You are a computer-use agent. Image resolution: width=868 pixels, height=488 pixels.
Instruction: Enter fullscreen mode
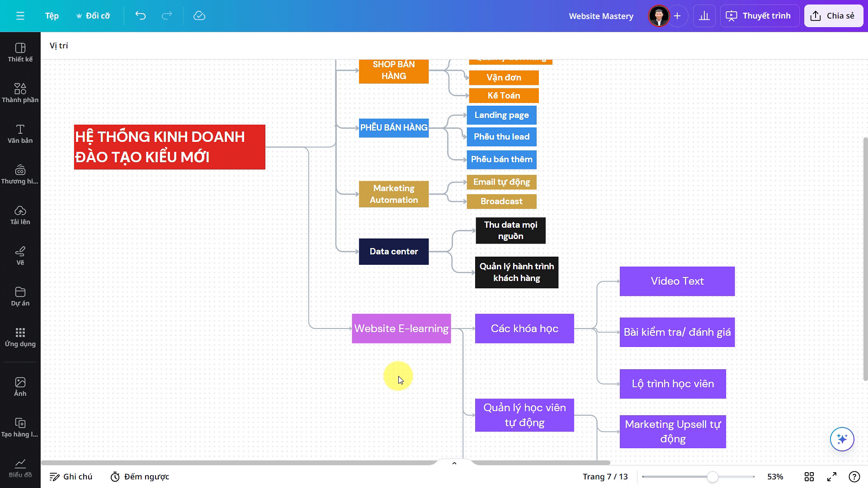[832, 477]
